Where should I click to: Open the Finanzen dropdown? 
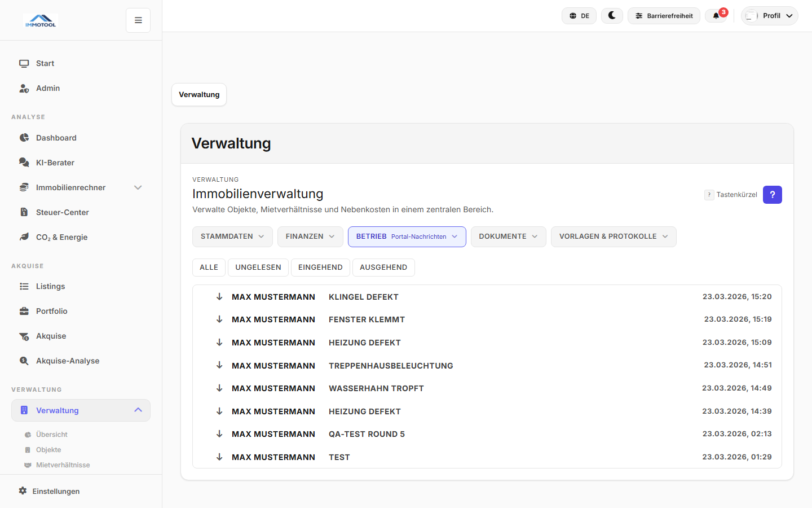click(x=310, y=237)
